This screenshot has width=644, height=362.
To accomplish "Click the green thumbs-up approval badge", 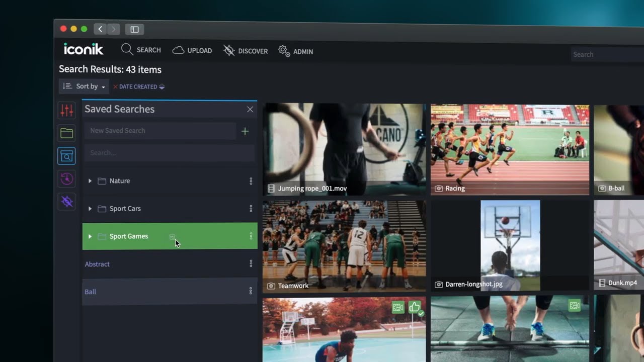I will pyautogui.click(x=415, y=307).
